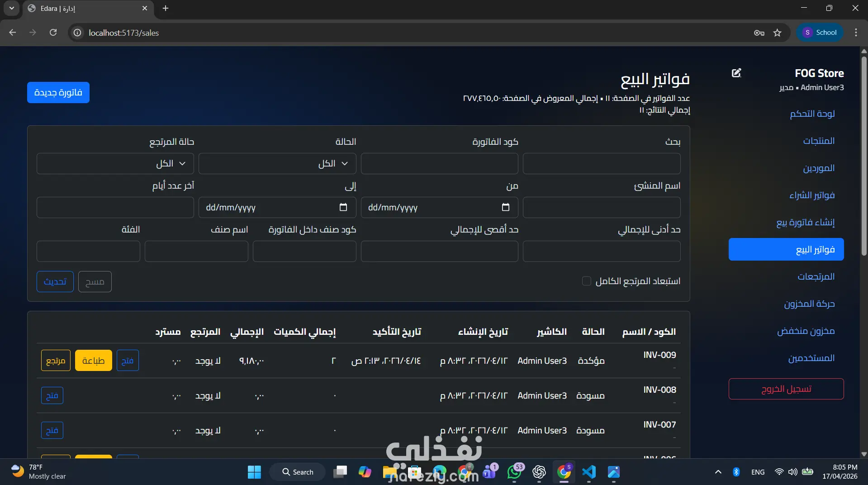This screenshot has width=868, height=485.
Task: Open Microsoft Teams from the taskbar
Action: [489, 472]
